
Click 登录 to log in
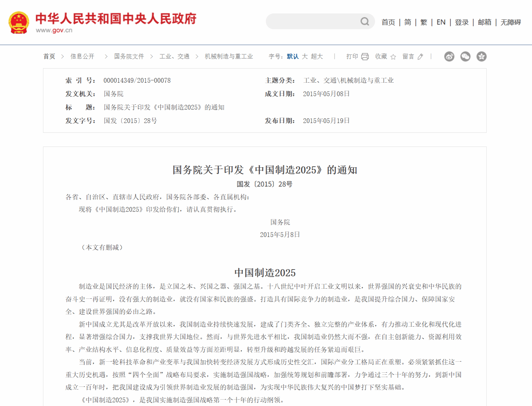click(x=462, y=22)
